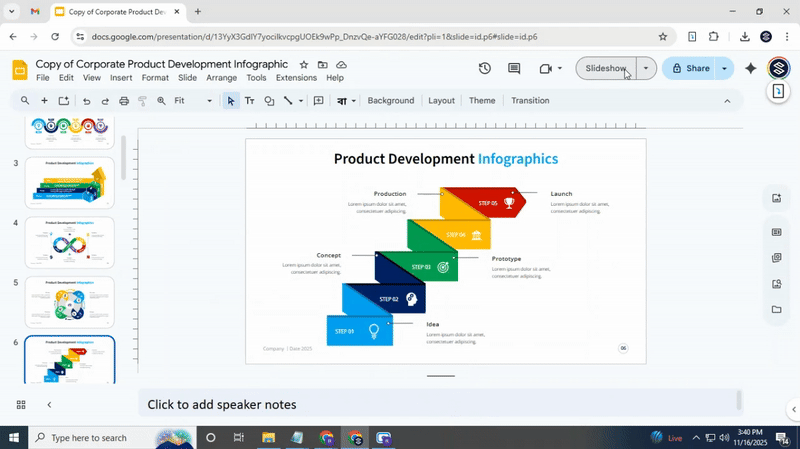Select slide 4 thumbnail in filmstrip

coord(69,242)
